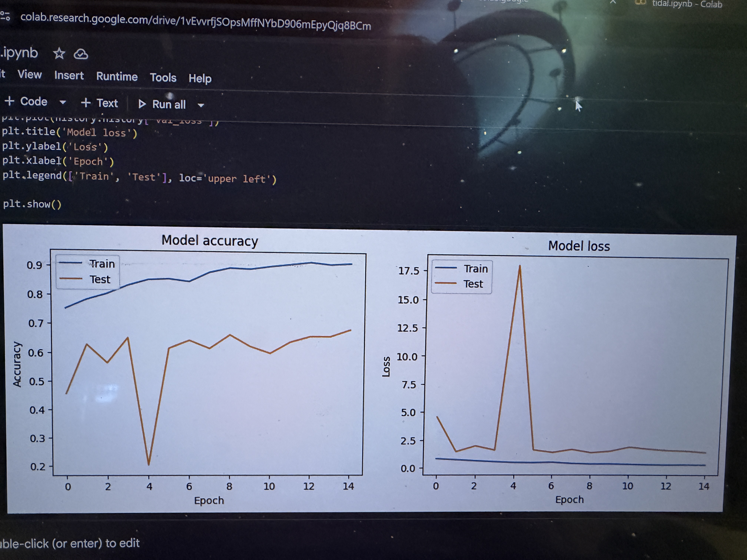
Task: Click the orange Test legend line in Model loss
Action: (446, 283)
